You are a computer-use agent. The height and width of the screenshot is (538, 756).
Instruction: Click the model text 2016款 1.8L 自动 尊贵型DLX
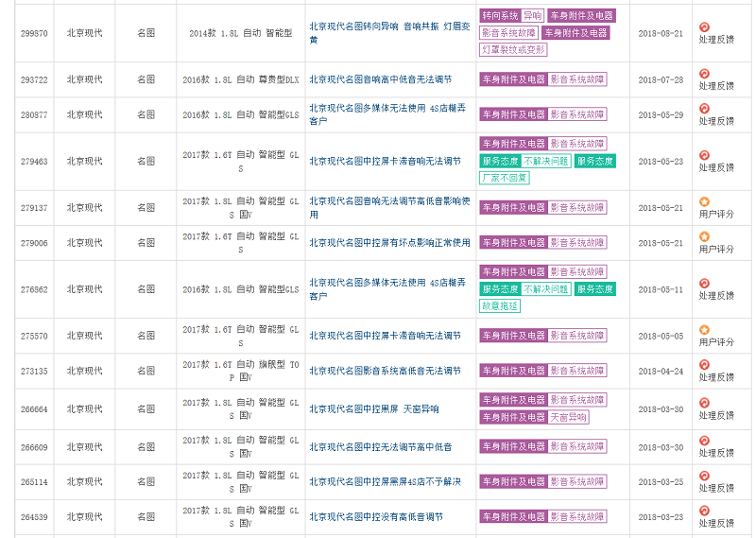pyautogui.click(x=241, y=79)
